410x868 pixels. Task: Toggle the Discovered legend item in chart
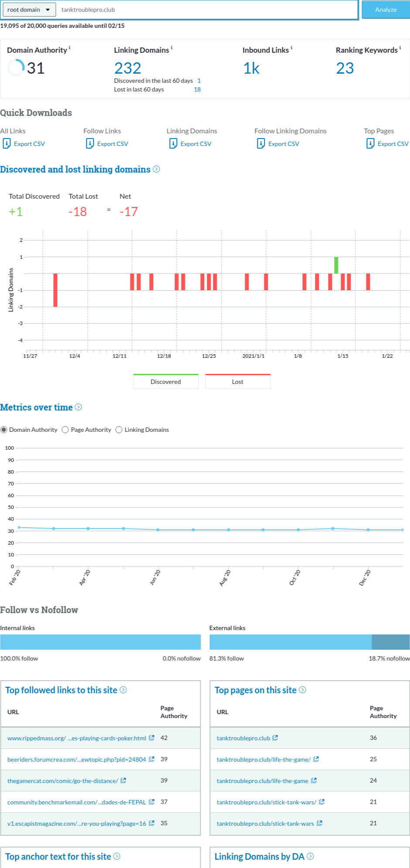pos(166,381)
